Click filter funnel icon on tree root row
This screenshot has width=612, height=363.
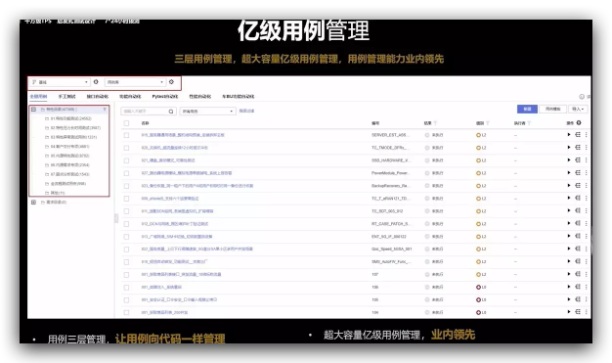[x=105, y=109]
